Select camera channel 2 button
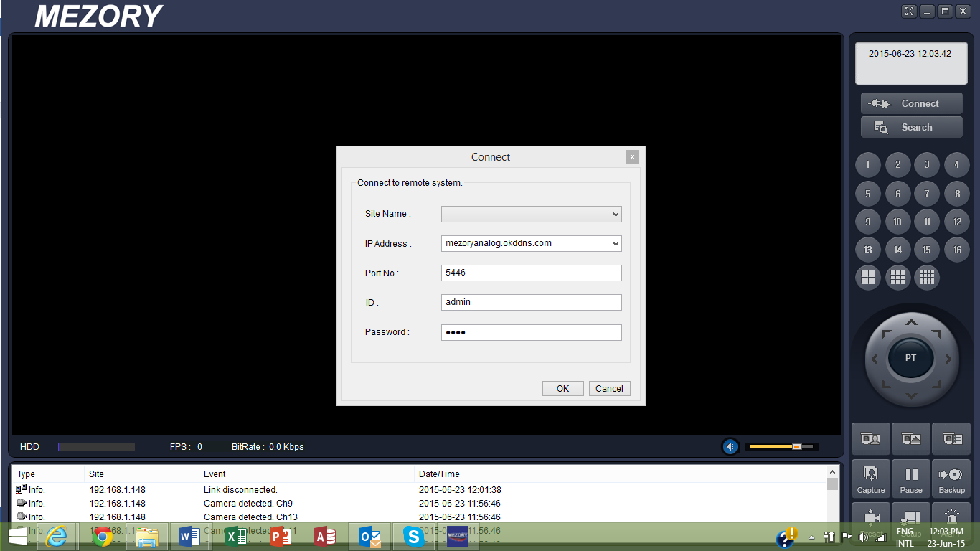980x551 pixels. tap(897, 165)
